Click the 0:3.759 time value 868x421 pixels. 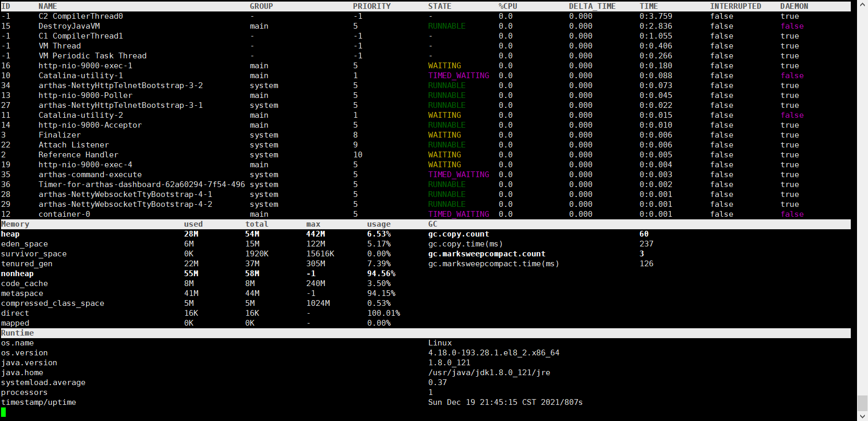(656, 16)
